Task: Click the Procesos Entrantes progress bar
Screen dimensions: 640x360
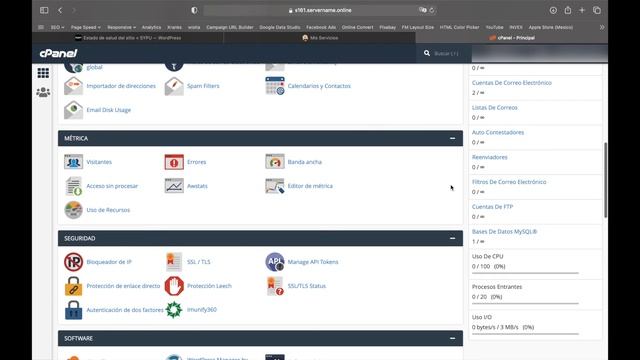Action: [525, 304]
